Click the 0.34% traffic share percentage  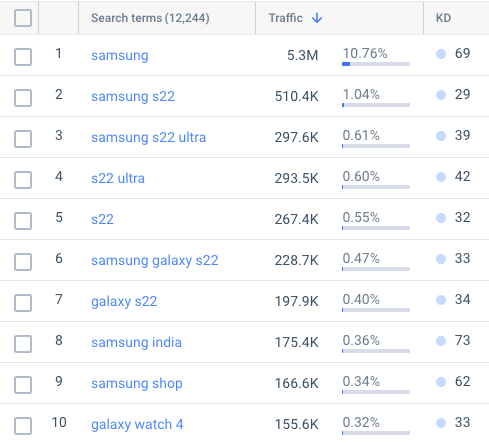[361, 381]
